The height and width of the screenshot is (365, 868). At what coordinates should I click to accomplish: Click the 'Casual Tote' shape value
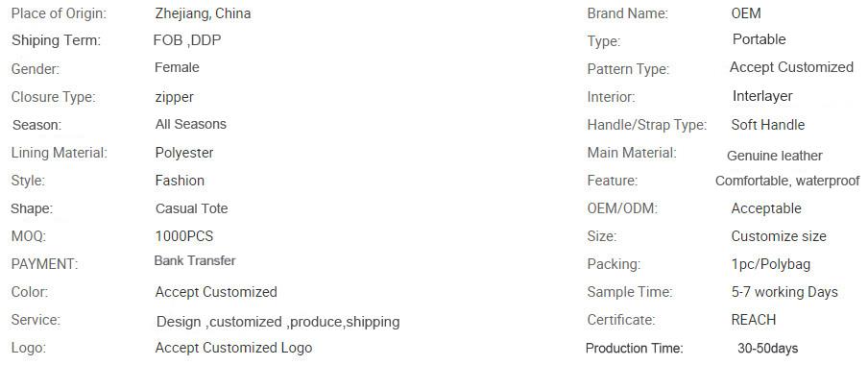[191, 208]
